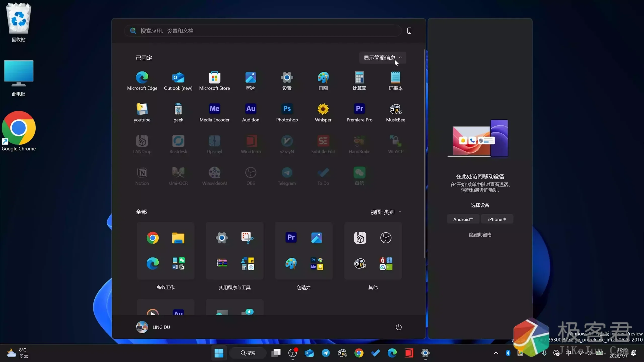Image resolution: width=644 pixels, height=362 pixels.
Task: Select Android device button
Action: pos(463,219)
